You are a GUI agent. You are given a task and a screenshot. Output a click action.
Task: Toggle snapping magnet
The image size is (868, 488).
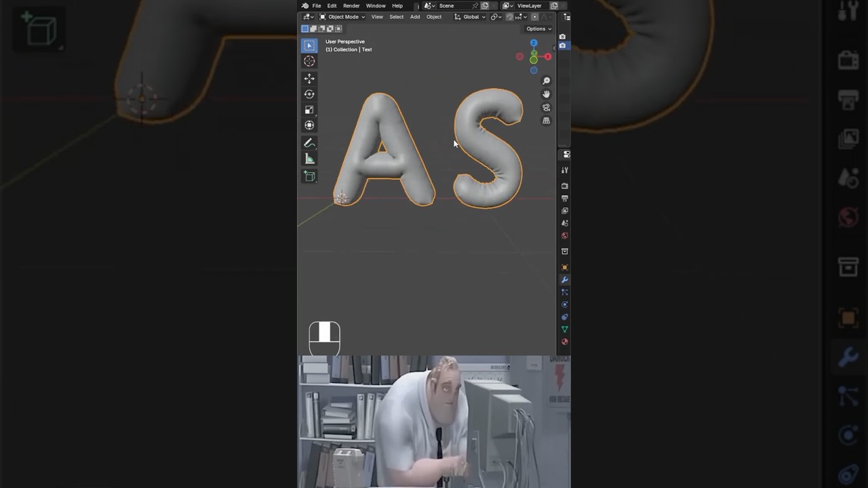(x=510, y=17)
